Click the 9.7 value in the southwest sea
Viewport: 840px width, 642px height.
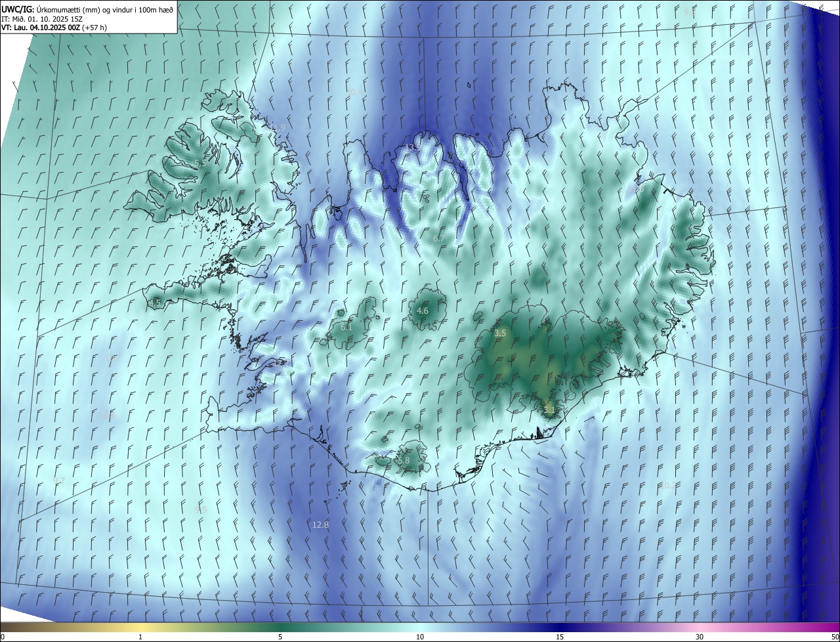59,481
